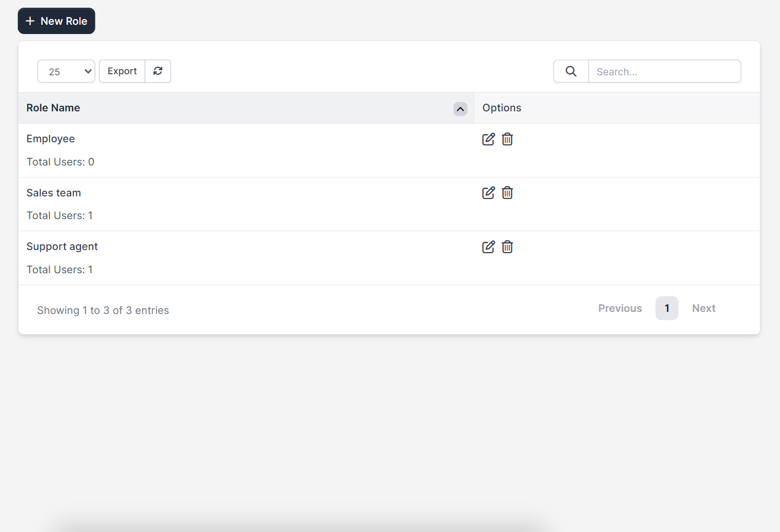Click 'Showing 1 to 3 of 3 entries'
Viewport: 780px width, 532px height.
[x=103, y=310]
